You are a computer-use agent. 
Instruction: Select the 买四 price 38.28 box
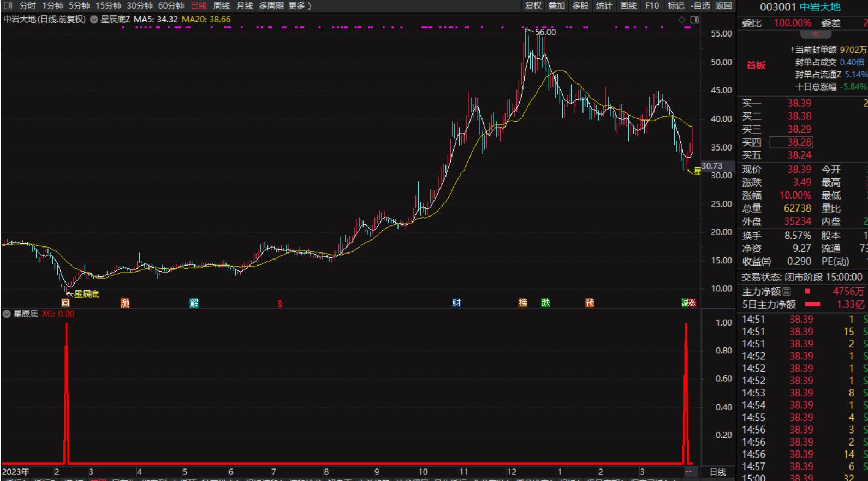pyautogui.click(x=792, y=142)
